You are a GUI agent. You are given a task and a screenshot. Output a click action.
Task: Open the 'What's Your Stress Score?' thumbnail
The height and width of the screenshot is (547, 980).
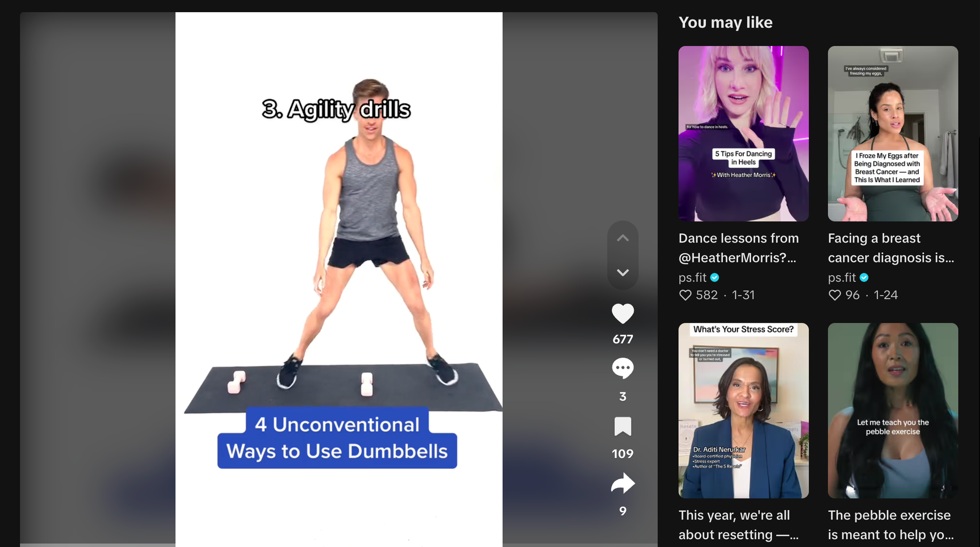(x=743, y=410)
